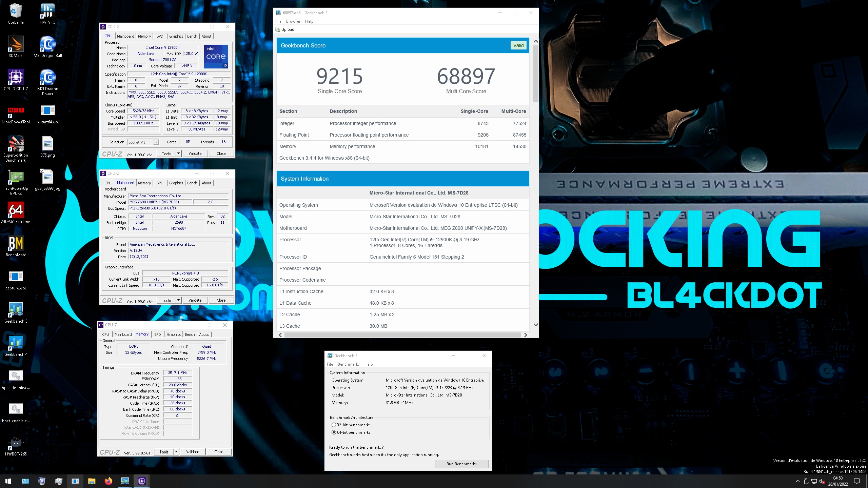The image size is (868, 488).
Task: Click DRAM Frequency value 3517.1 MHz
Action: (178, 373)
